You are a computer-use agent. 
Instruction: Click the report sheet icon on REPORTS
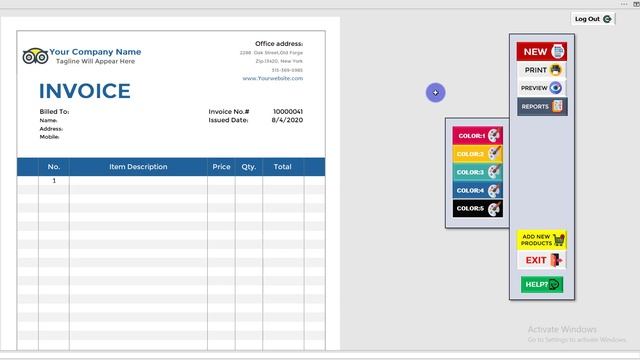[557, 106]
